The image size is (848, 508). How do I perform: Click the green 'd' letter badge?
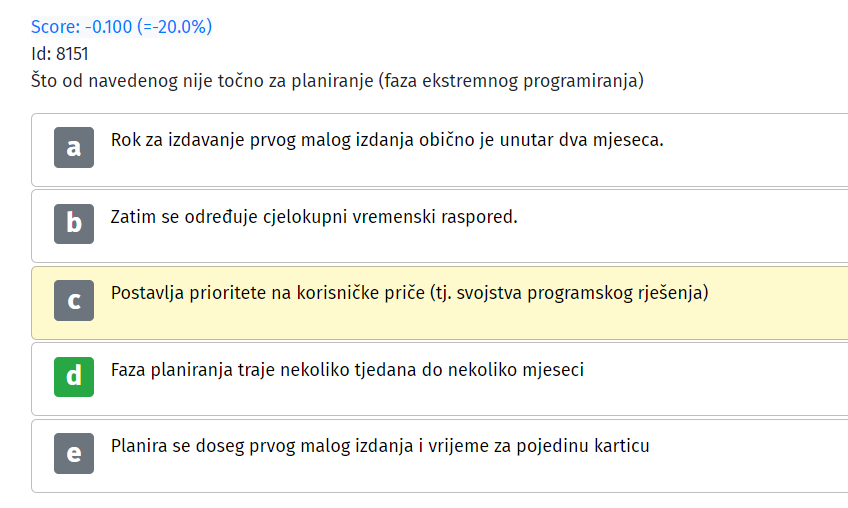tap(74, 377)
